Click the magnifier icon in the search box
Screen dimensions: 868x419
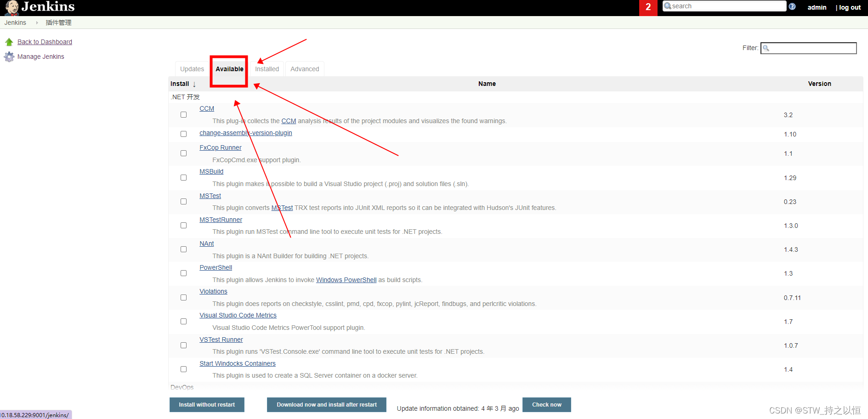(667, 6)
